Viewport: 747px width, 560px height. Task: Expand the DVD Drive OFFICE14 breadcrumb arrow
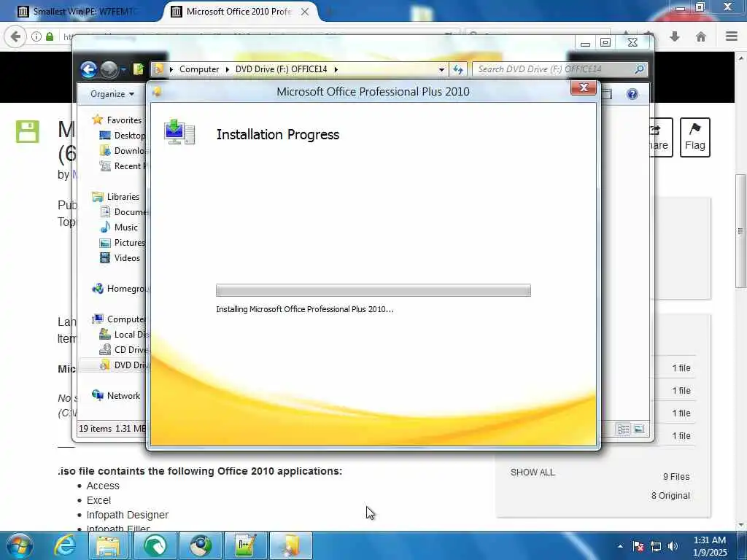[x=336, y=69]
